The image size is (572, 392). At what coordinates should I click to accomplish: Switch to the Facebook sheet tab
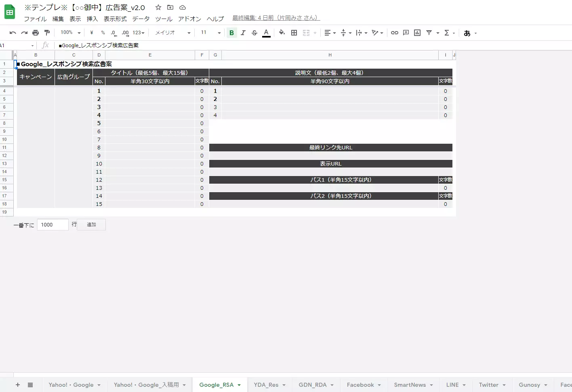point(360,385)
